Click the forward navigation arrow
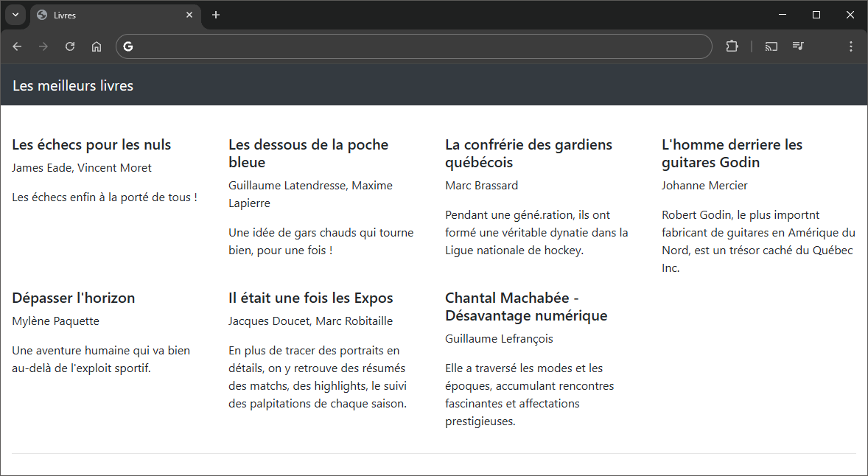Screen dimensions: 868x476 point(43,46)
